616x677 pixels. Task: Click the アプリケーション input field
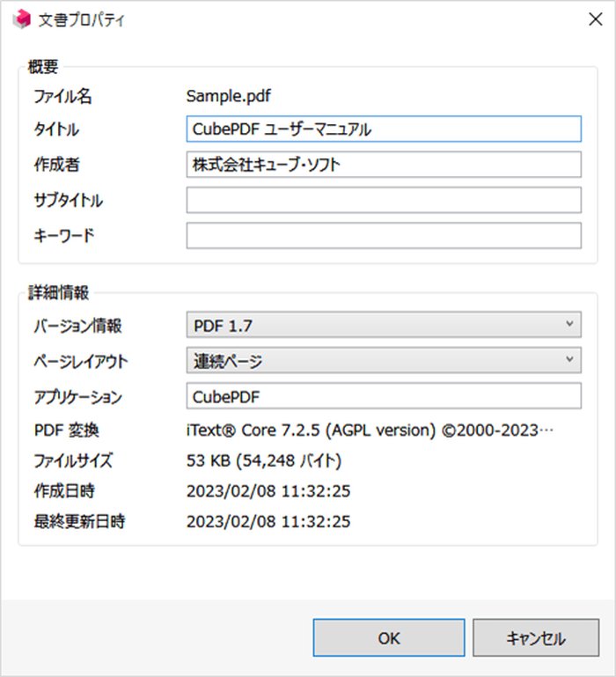point(384,396)
